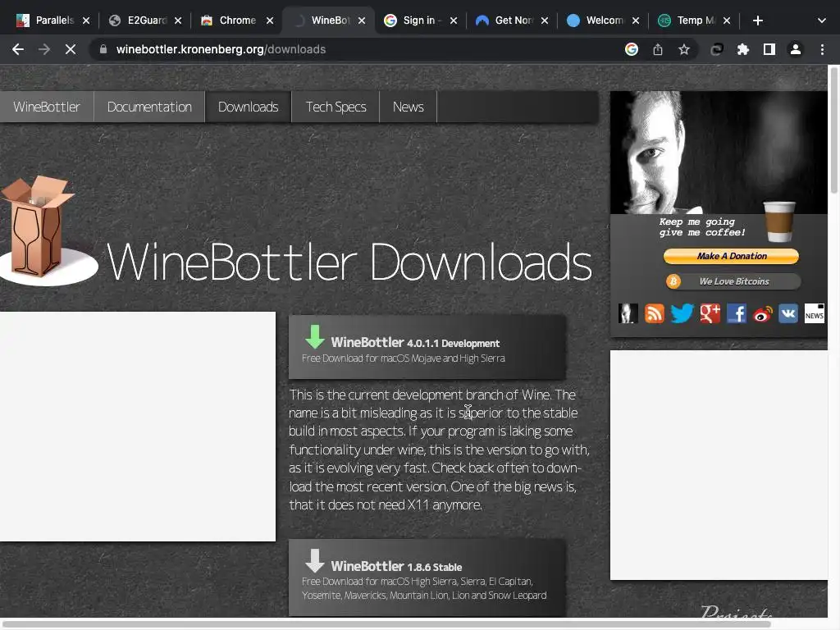840x630 pixels.
Task: Open the VK icon
Action: 788,313
